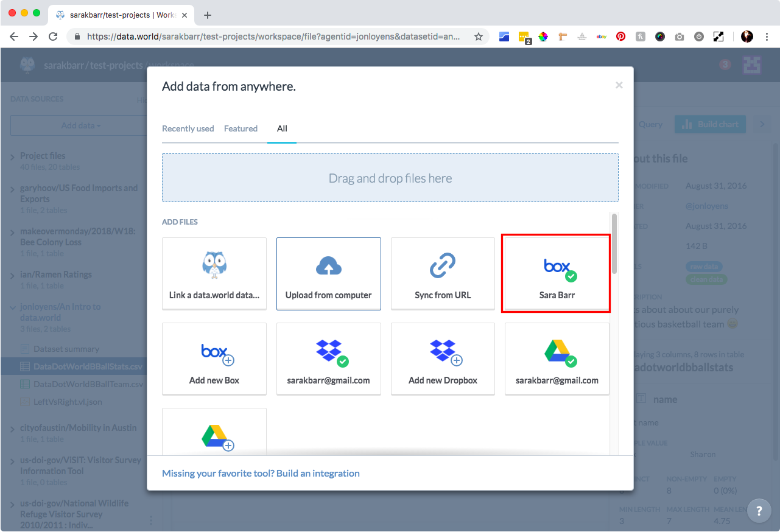Image resolution: width=780 pixels, height=532 pixels.
Task: Bookmark this page with the star
Action: (x=479, y=37)
